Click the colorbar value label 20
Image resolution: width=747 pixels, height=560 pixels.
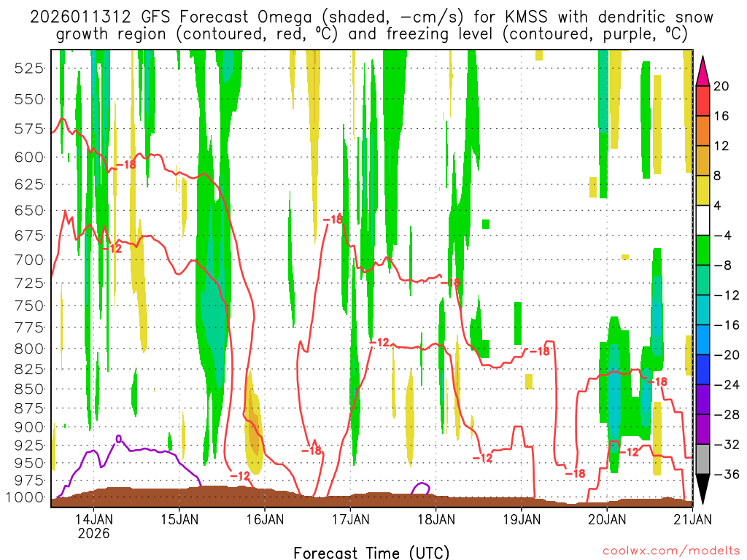click(721, 86)
